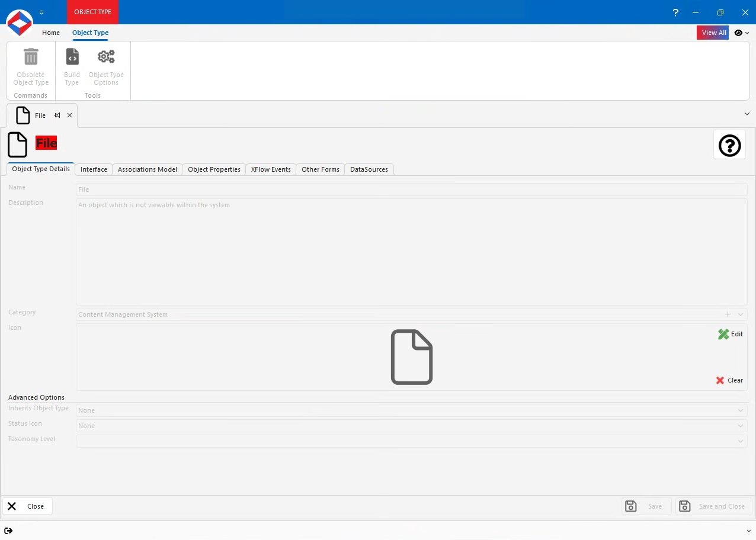Expand the Status Icon dropdown

tap(740, 425)
